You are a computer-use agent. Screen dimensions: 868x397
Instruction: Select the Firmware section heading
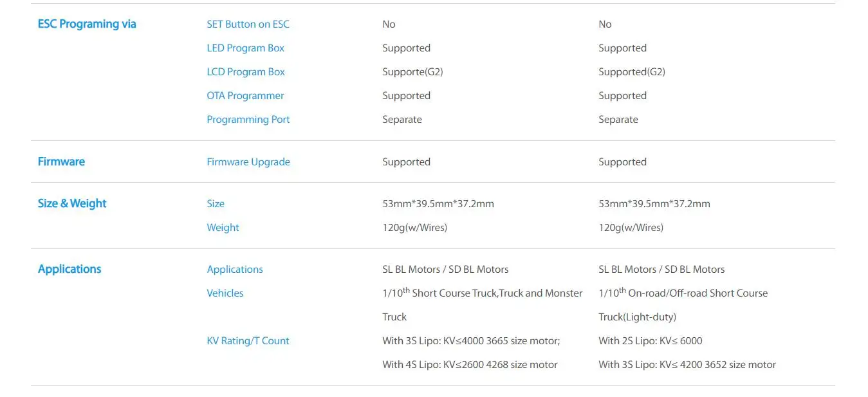(x=61, y=162)
